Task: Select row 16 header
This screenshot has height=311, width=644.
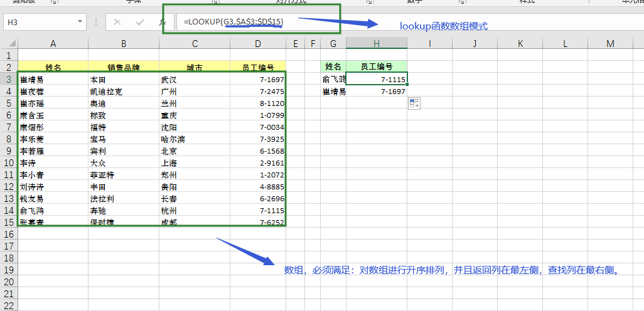Action: coord(9,235)
